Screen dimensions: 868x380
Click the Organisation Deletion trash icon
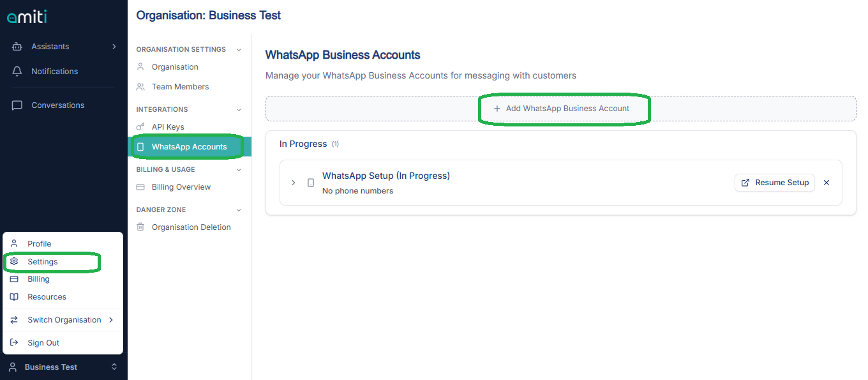(140, 227)
